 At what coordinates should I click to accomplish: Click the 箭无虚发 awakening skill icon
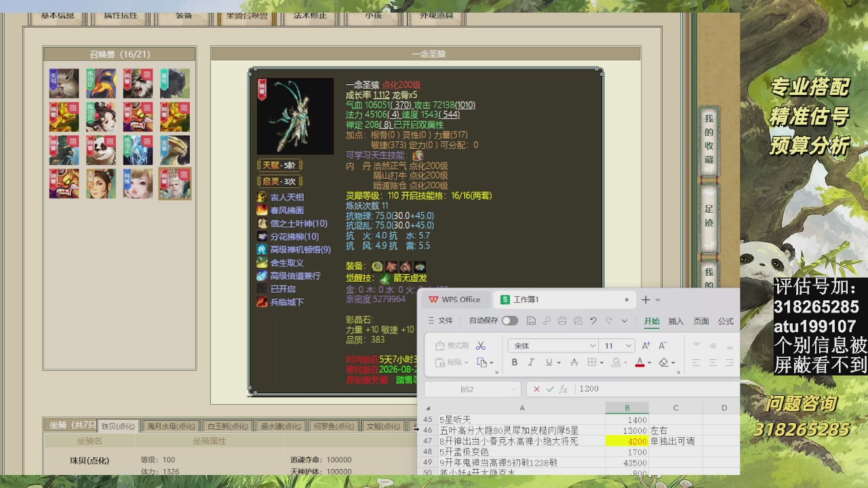pyautogui.click(x=385, y=278)
